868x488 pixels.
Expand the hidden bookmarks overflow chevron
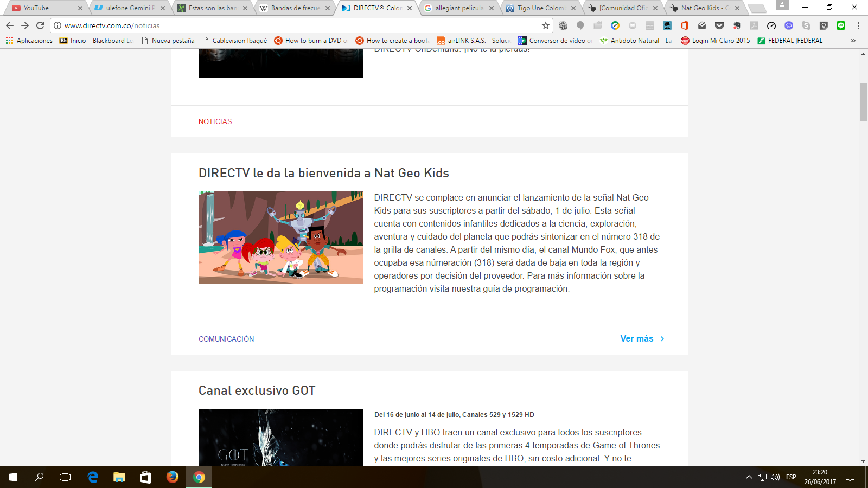coord(853,41)
